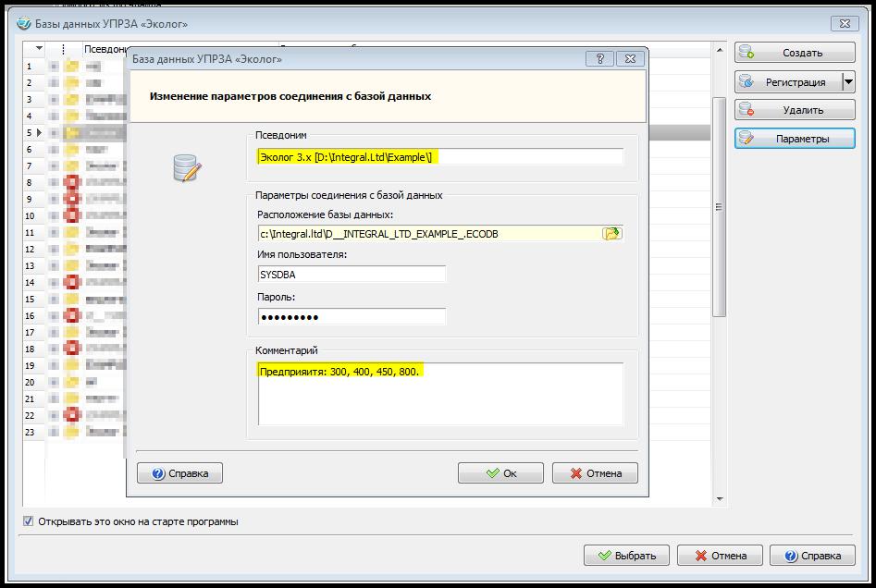Open Справка in the connection parameters dialog
876x588 pixels.
179,473
